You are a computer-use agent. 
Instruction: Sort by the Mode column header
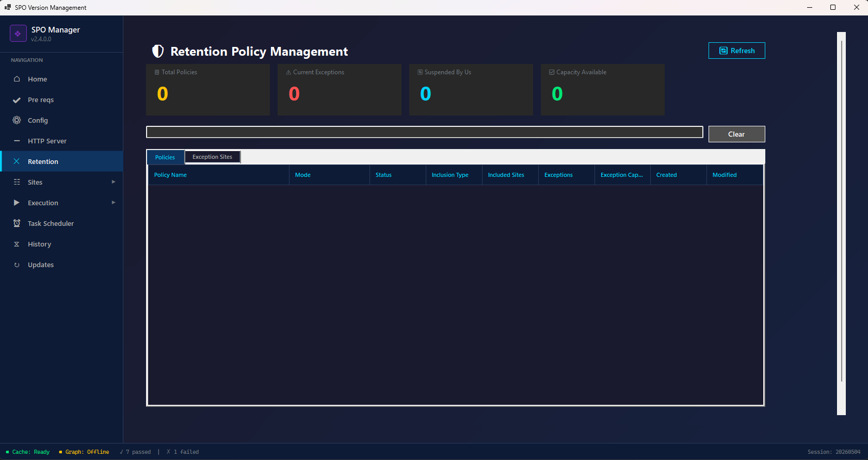coord(329,175)
